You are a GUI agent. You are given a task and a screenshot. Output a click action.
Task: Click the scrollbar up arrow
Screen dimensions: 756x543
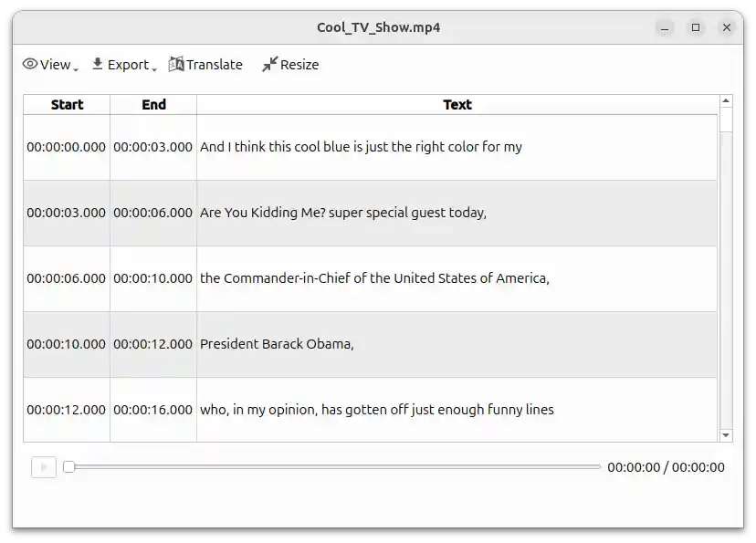point(727,102)
